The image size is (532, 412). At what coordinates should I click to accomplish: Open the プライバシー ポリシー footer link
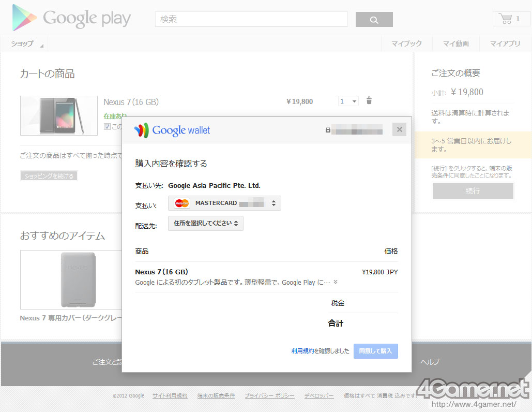click(270, 396)
